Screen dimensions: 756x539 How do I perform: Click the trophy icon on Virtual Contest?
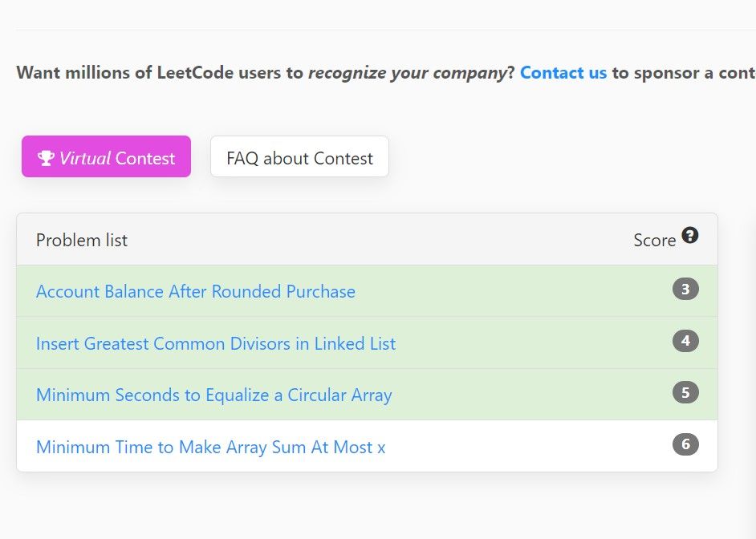pos(46,157)
